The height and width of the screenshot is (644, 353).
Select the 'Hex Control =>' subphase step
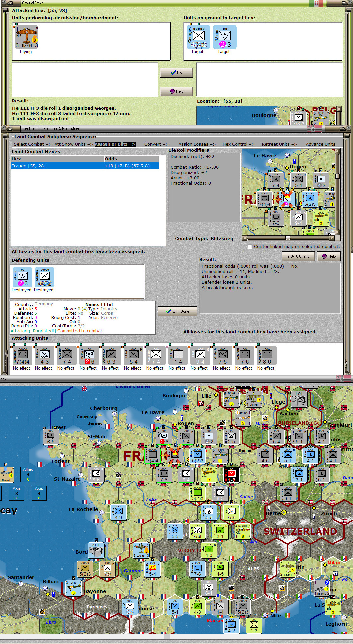click(238, 144)
